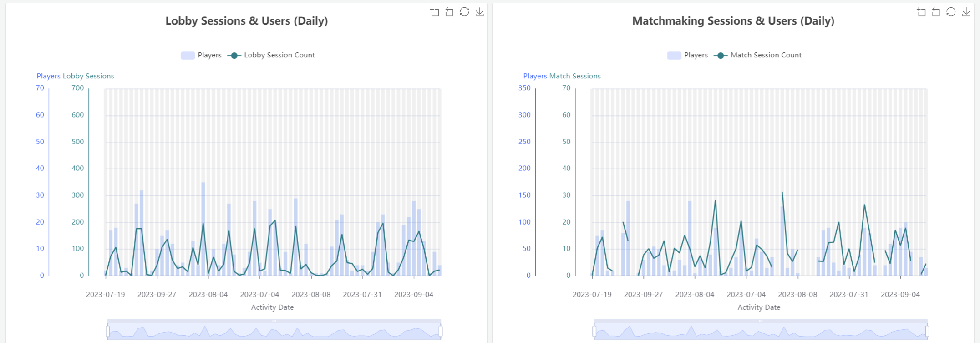The height and width of the screenshot is (343, 980).
Task: Grab right zoom handle of Matchmaking chart slider
Action: (927, 331)
